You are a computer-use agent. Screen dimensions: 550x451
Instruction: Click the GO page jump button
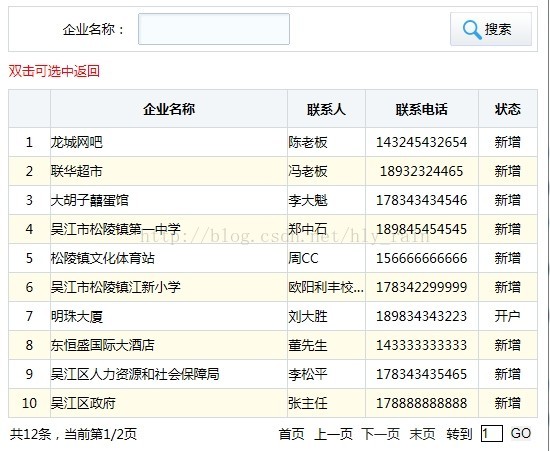(521, 433)
